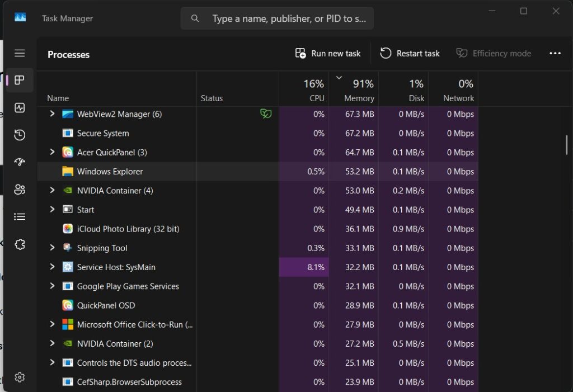Screen dimensions: 573x392
Task: Expand the Acer QuickPanel (3) group
Action: click(52, 152)
